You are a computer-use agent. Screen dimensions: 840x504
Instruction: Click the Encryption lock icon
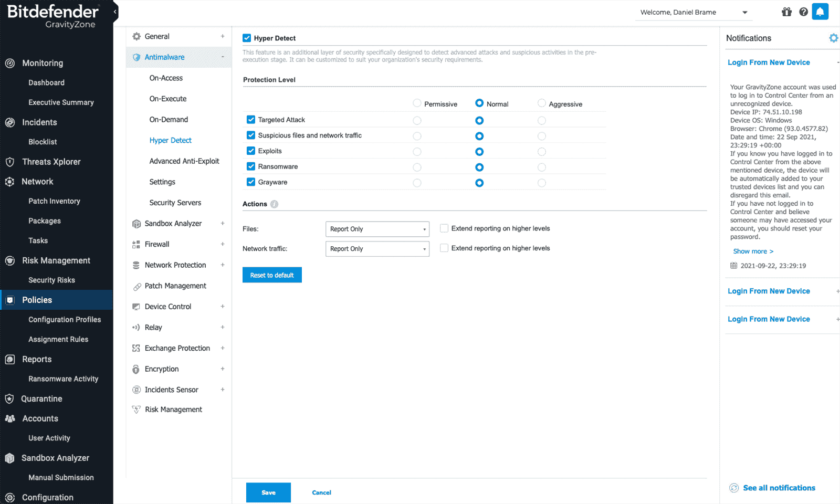click(x=136, y=369)
